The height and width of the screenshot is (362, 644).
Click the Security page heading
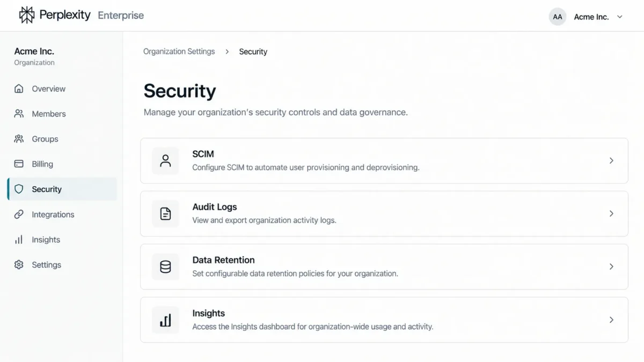click(x=180, y=91)
